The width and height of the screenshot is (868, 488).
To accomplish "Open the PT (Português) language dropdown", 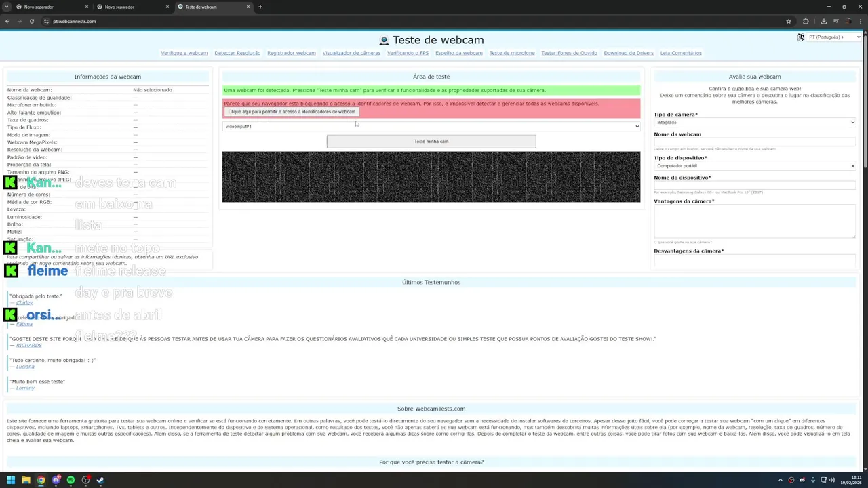I will [834, 37].
